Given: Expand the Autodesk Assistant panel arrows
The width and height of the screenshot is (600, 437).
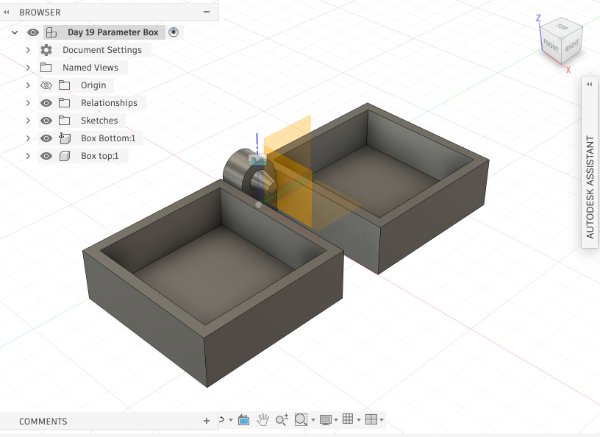Looking at the screenshot, I should tap(589, 84).
